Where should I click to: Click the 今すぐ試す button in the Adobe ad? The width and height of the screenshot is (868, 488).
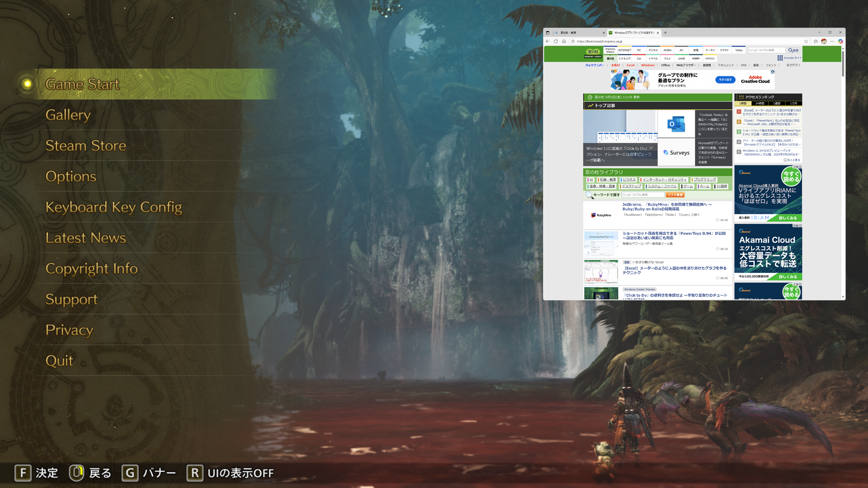(725, 80)
